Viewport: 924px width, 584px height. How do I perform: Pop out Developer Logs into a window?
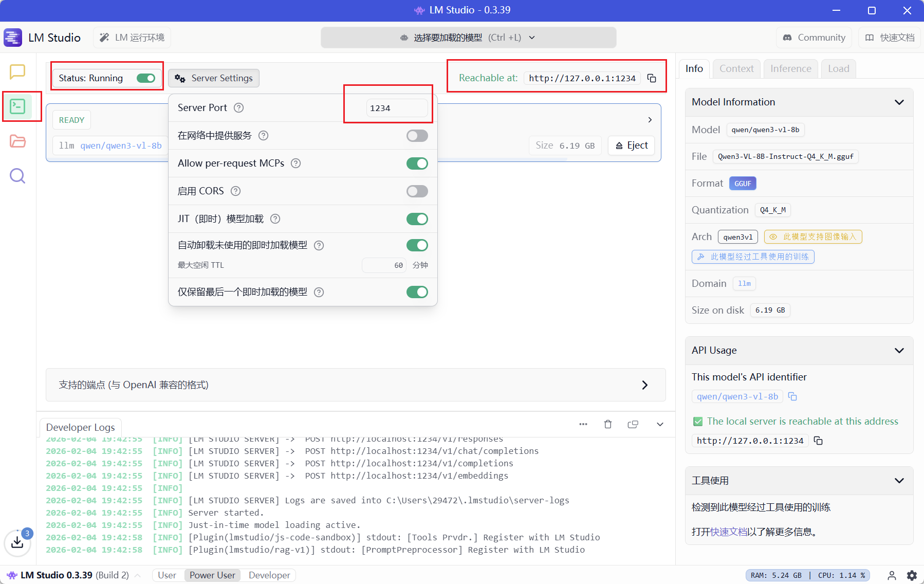[633, 424]
